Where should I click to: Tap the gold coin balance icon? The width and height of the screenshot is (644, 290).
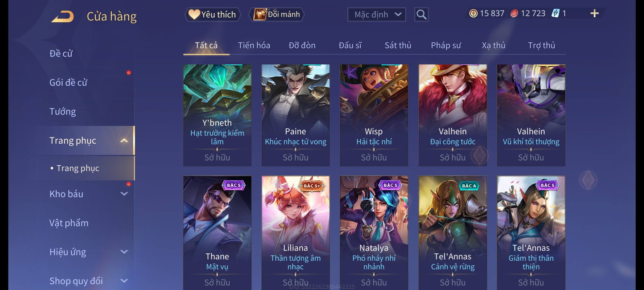point(473,13)
